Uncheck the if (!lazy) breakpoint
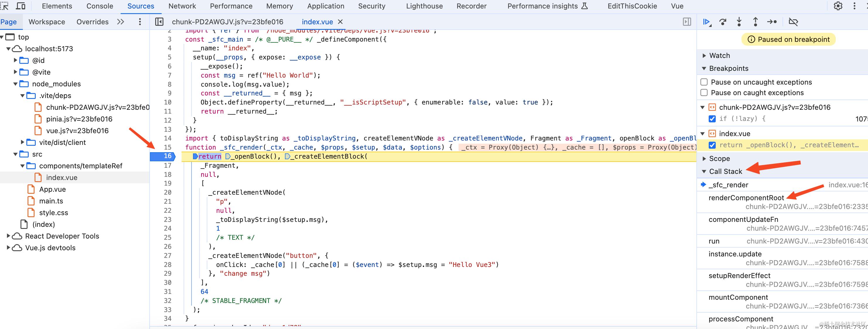Viewport: 868px width, 329px height. click(x=712, y=119)
